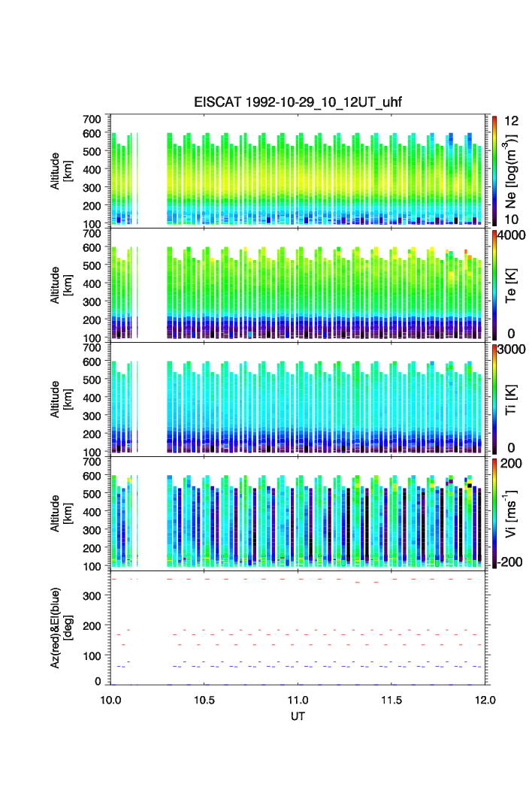Viewport: 532px width, 799px height.
Task: Click the Ti color bar
Action: click(494, 399)
